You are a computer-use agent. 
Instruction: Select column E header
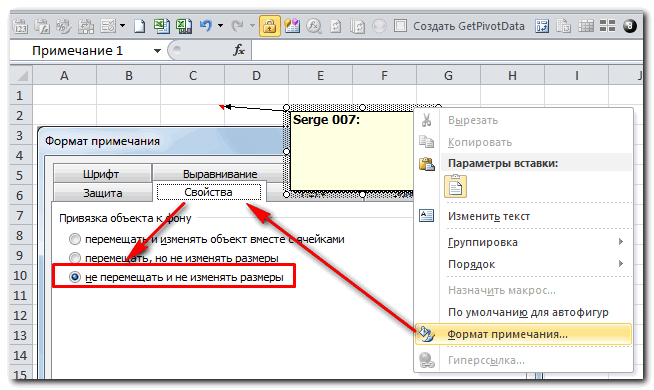tap(320, 75)
